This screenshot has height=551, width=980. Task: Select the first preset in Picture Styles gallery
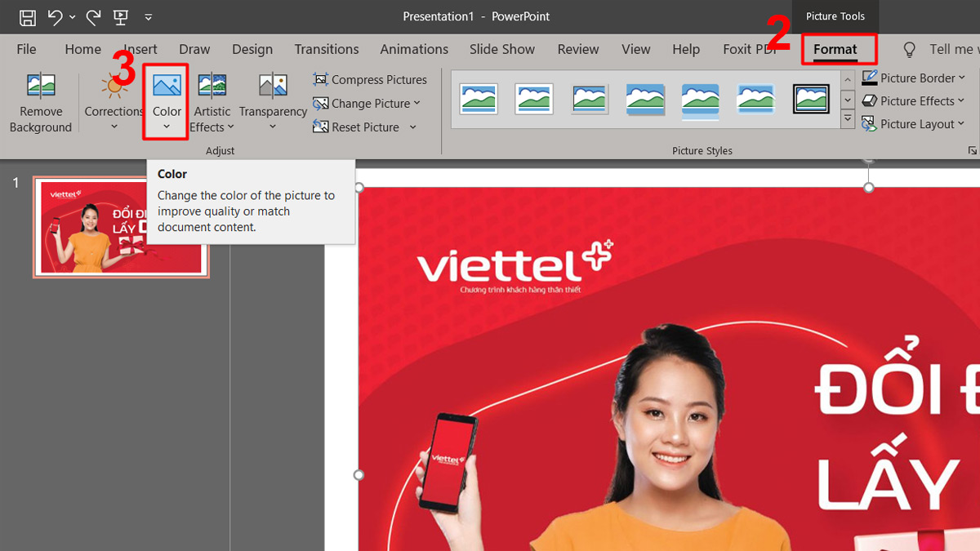coord(479,98)
